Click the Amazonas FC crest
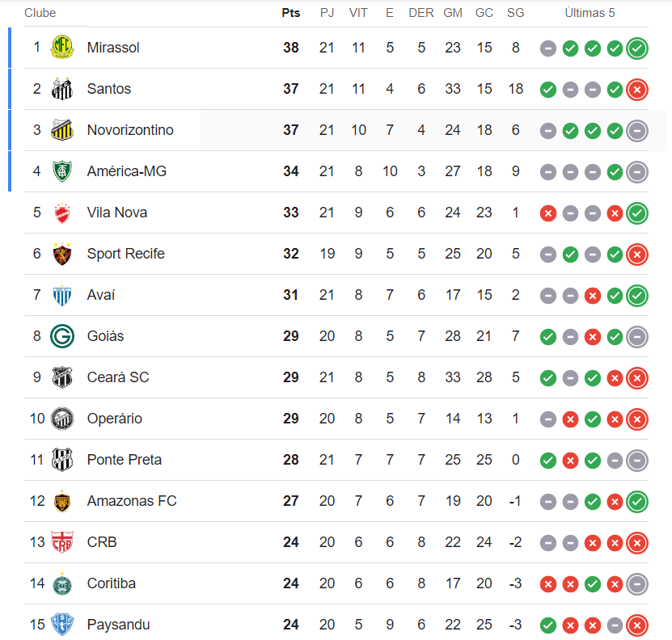The width and height of the screenshot is (672, 640). [62, 501]
